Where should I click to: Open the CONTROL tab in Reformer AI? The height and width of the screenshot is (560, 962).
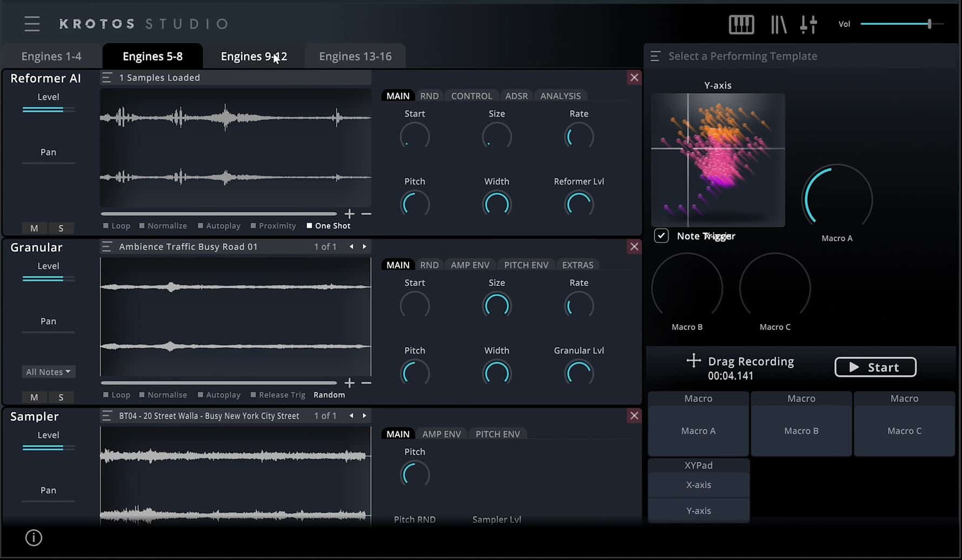coord(471,96)
